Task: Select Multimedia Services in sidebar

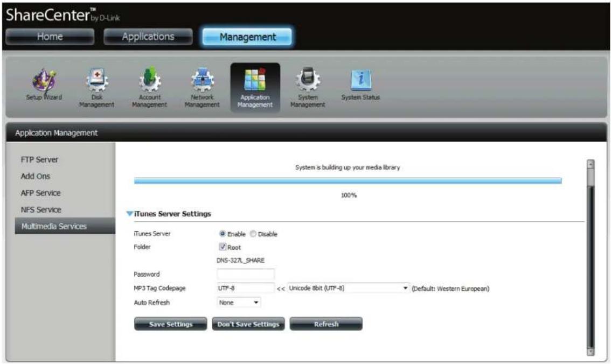Action: click(x=65, y=226)
